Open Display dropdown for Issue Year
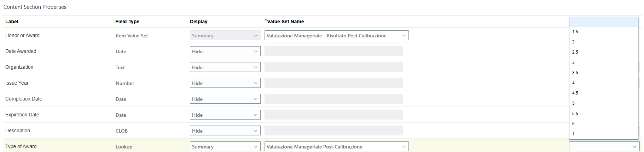 pyautogui.click(x=225, y=83)
